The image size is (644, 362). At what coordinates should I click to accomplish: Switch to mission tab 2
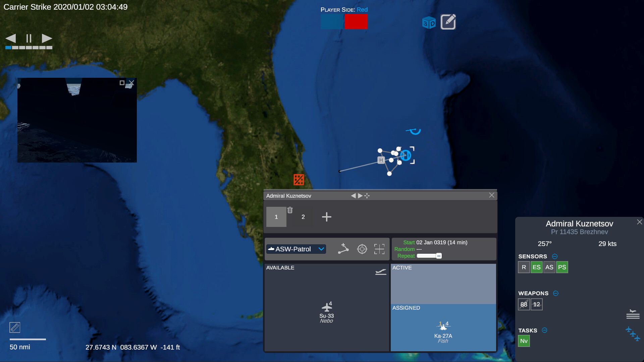[x=303, y=217]
